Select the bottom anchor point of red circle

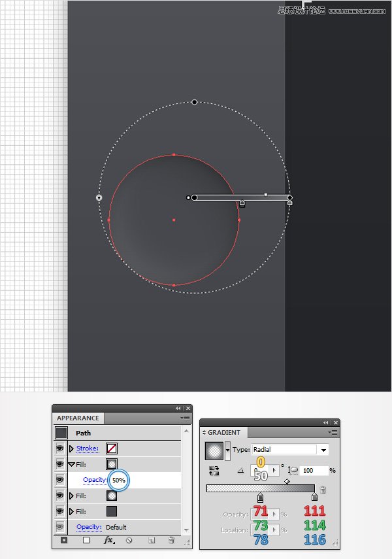pos(174,285)
